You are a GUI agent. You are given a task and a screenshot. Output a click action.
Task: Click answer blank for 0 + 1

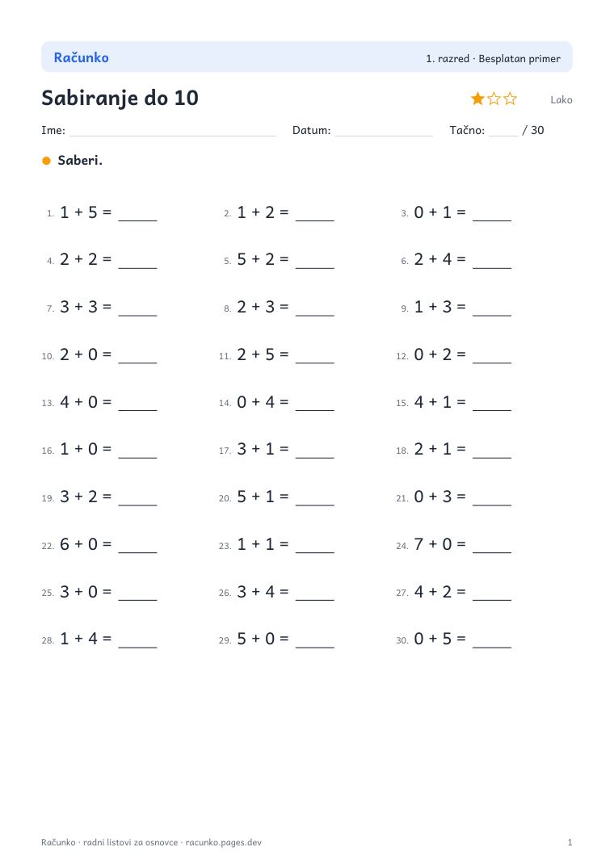492,214
